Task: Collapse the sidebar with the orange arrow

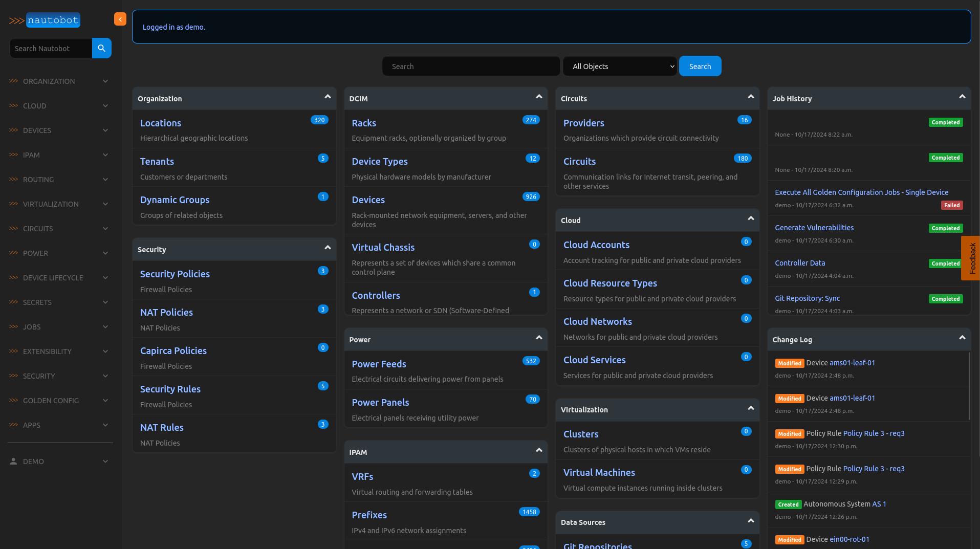Action: pos(120,19)
